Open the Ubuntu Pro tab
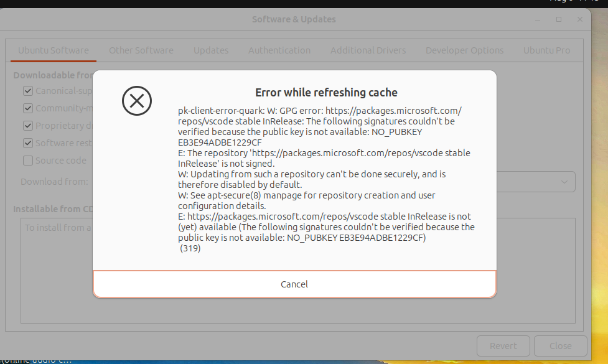The height and width of the screenshot is (364, 608). [x=547, y=50]
